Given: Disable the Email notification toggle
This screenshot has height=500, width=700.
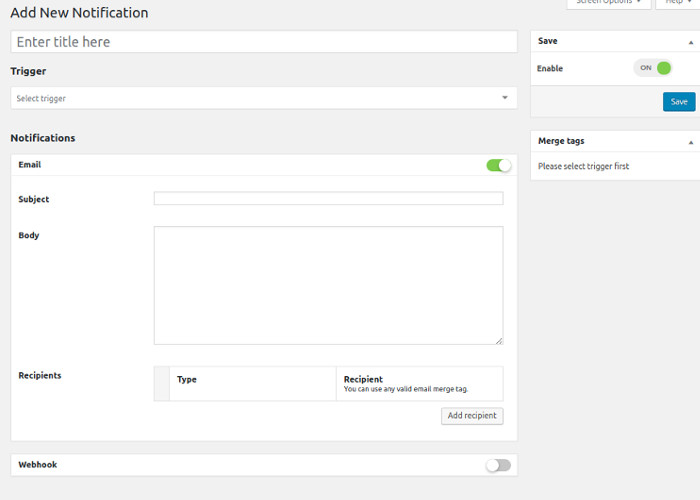Looking at the screenshot, I should coord(499,166).
